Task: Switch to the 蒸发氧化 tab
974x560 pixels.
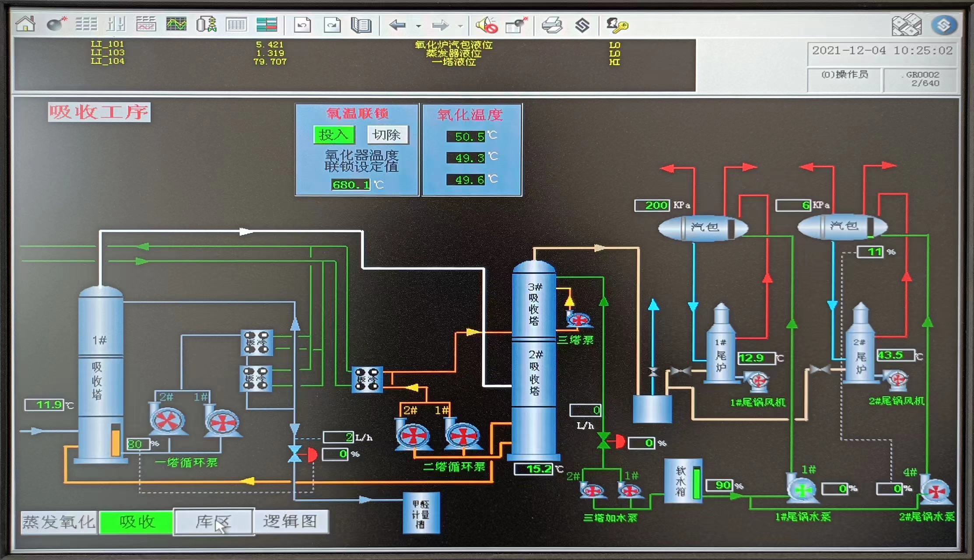Action: tap(59, 522)
